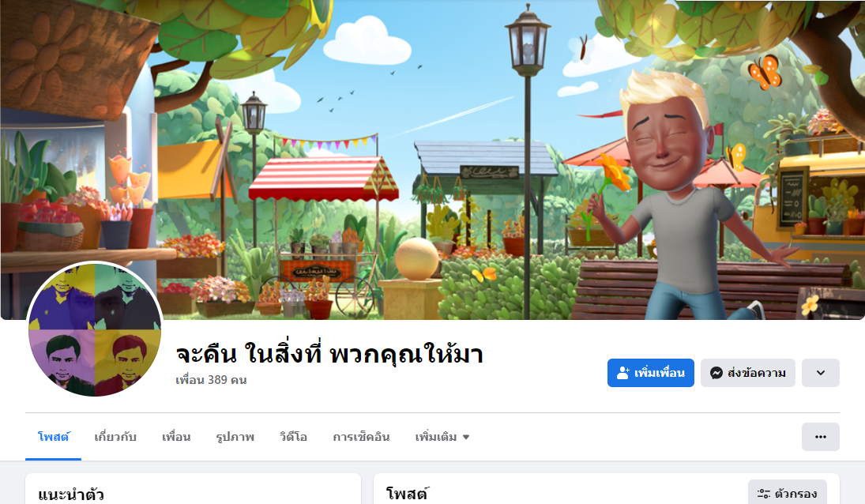Screen dimensions: 865x504
Task: Open the เพิ่มเติม dropdown tab
Action: point(442,437)
